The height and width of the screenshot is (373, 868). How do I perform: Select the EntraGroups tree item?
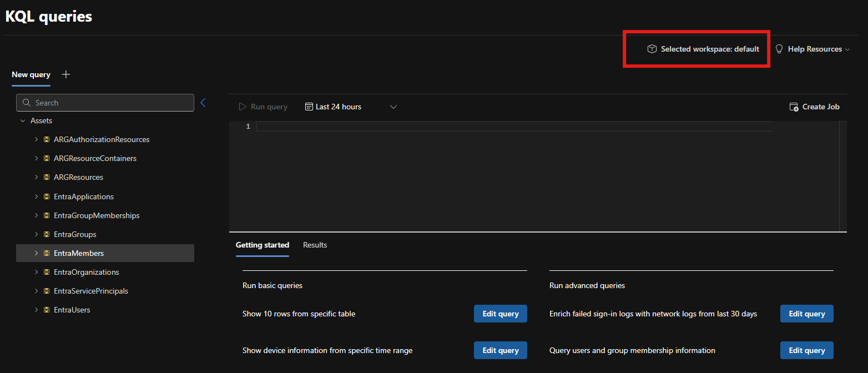click(75, 234)
